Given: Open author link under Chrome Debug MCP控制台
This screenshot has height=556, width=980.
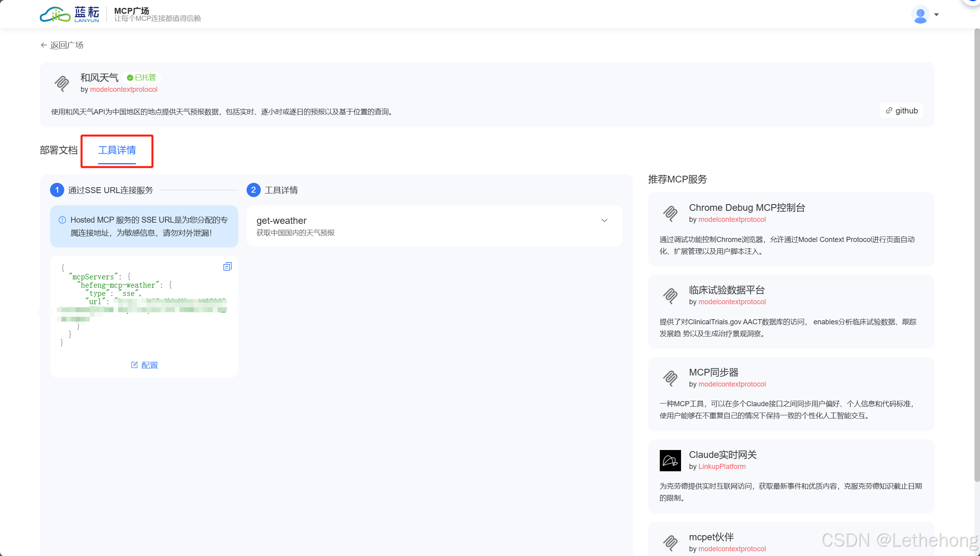Looking at the screenshot, I should pos(732,219).
